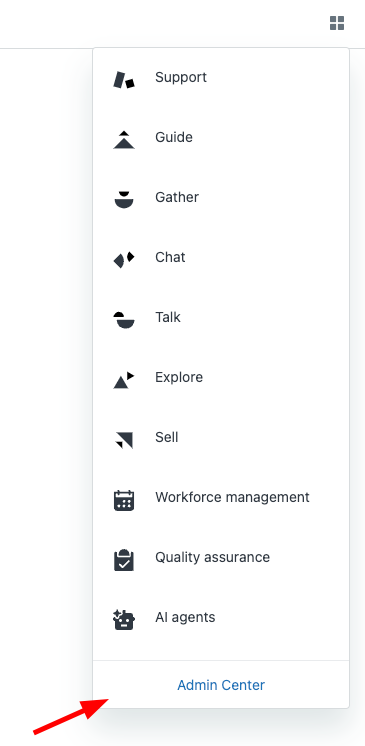The height and width of the screenshot is (746, 365).
Task: Open Chat via its text label
Action: point(170,257)
